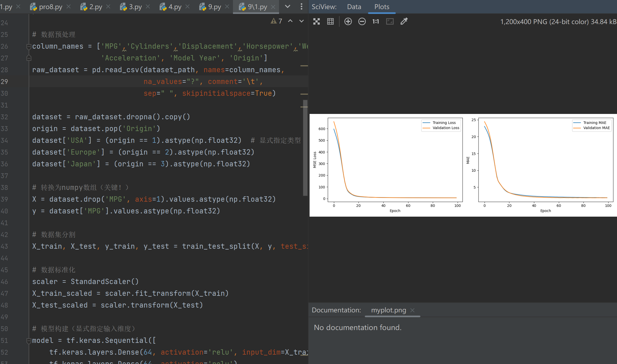This screenshot has width=617, height=364.
Task: Click train_test_split on line 43
Action: (x=216, y=246)
